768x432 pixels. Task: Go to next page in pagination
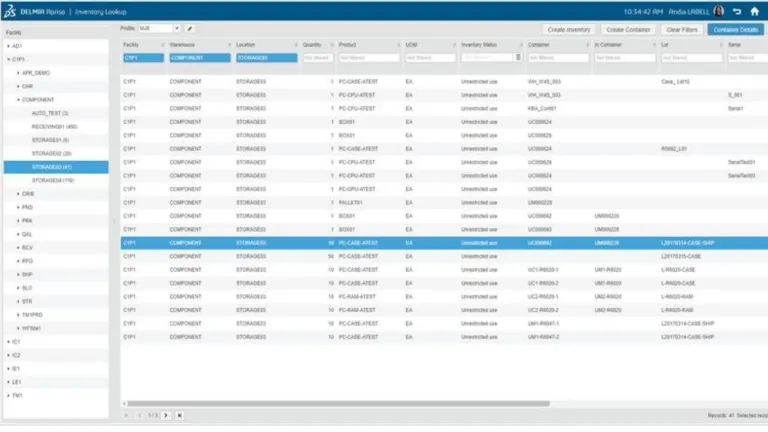point(166,414)
